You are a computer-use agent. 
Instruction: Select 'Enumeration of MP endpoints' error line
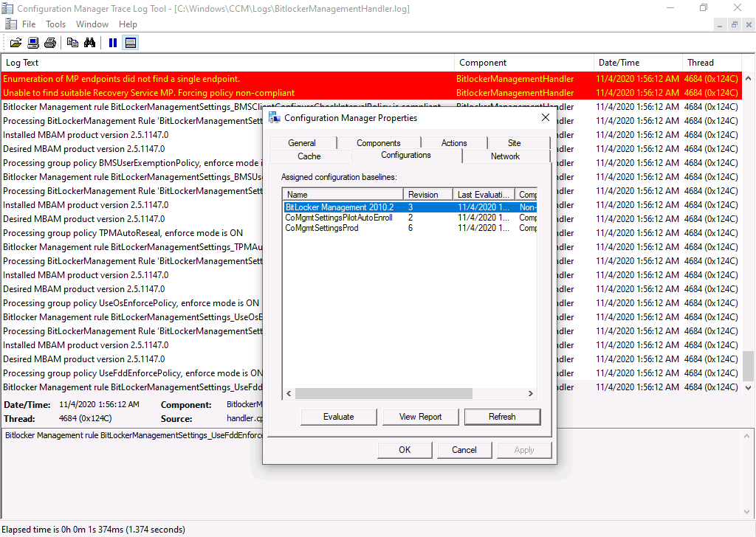pos(371,79)
